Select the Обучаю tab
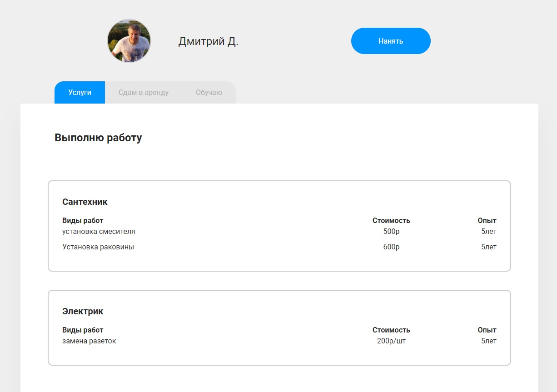557x392 pixels. click(x=209, y=93)
